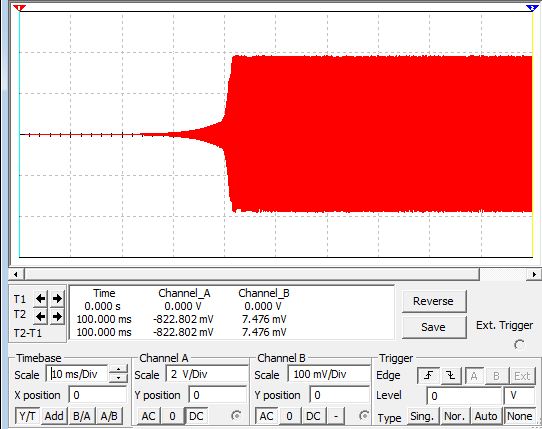Select trigger source Ext
Viewport: 542px width, 429px height.
click(522, 376)
